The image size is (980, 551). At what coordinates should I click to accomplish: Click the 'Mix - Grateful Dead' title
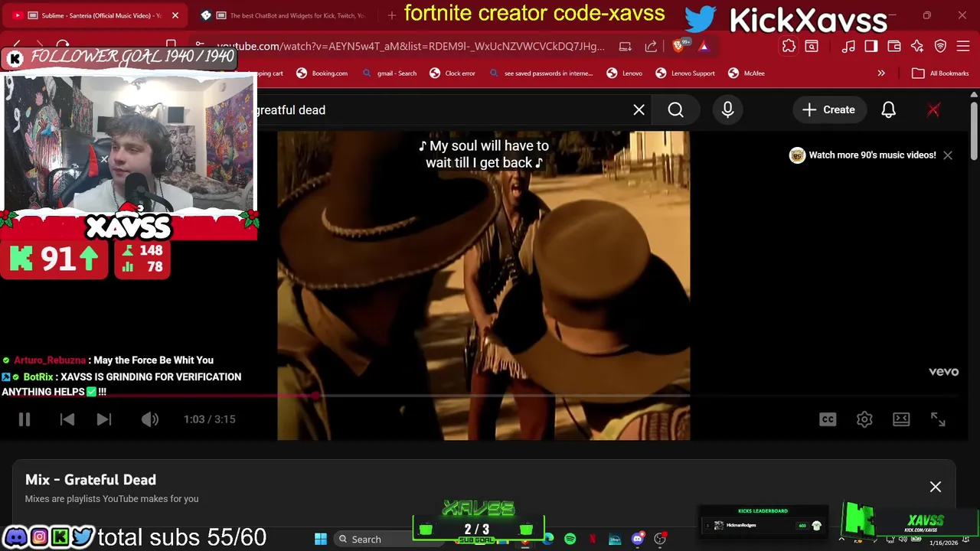pyautogui.click(x=90, y=480)
